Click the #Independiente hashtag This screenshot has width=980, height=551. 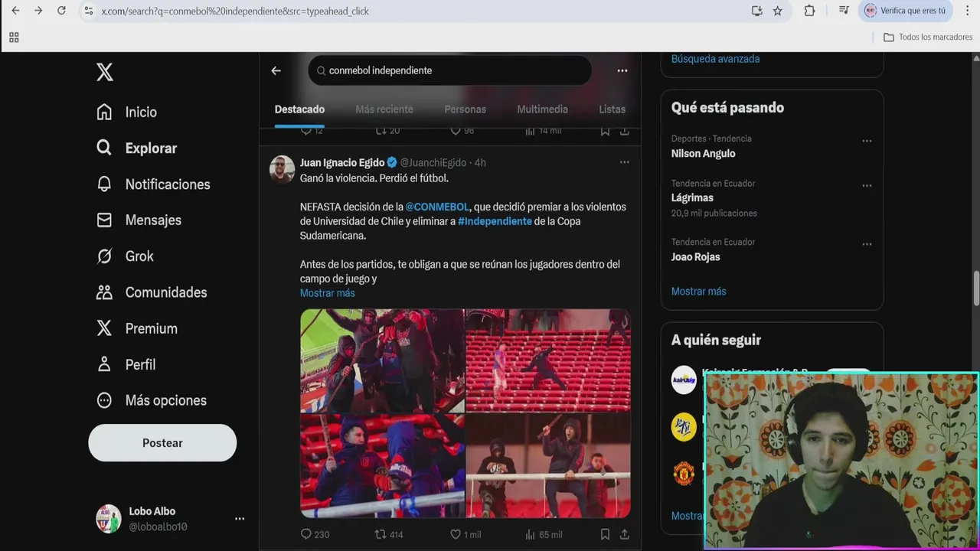click(x=495, y=221)
